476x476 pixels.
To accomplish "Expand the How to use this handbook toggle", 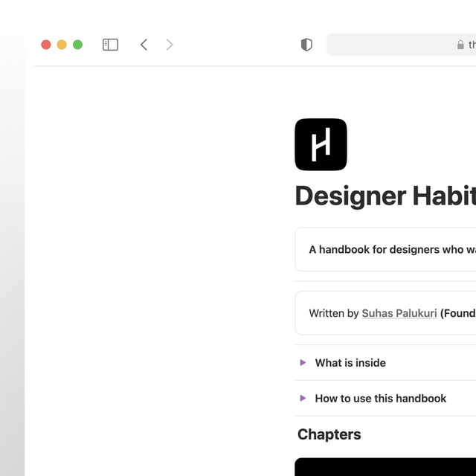I will (303, 398).
